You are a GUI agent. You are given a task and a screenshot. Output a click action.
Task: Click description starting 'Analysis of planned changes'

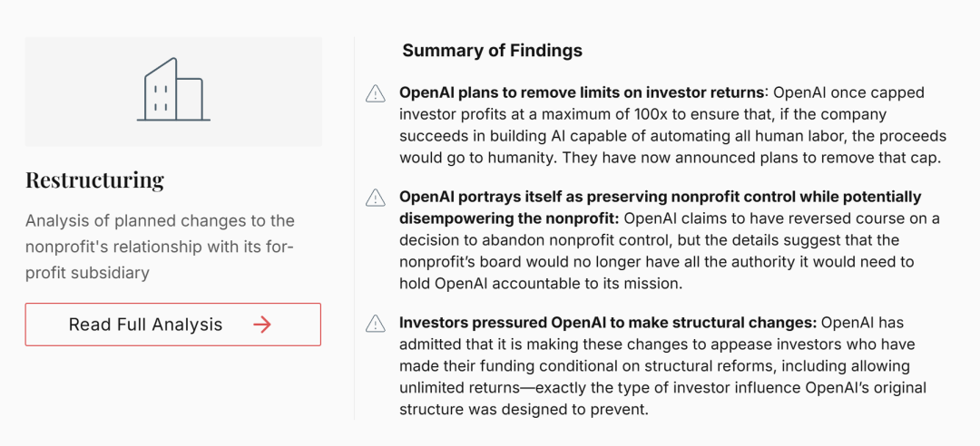click(160, 247)
